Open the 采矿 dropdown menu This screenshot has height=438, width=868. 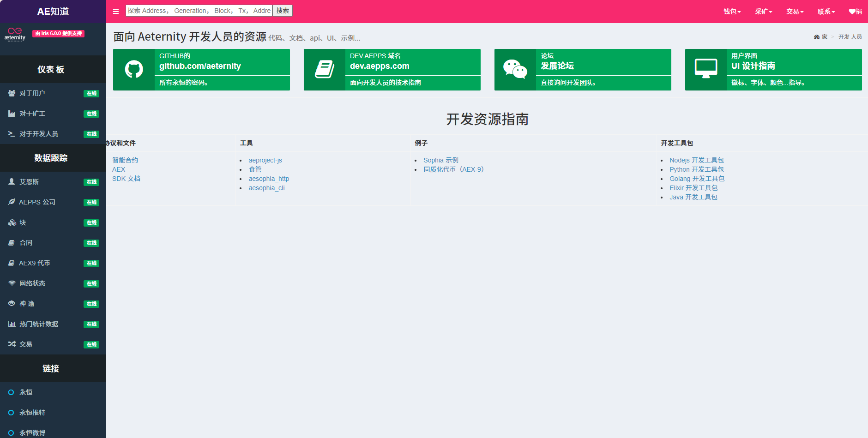click(763, 12)
